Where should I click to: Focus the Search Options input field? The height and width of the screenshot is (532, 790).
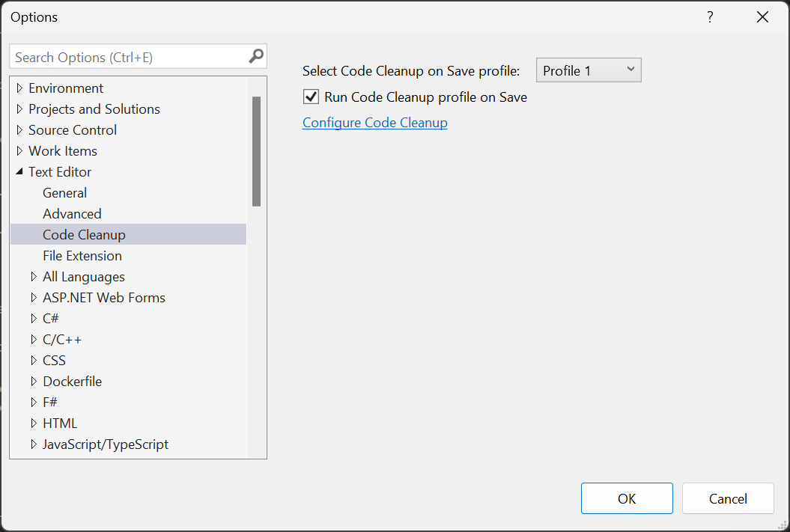click(x=127, y=57)
